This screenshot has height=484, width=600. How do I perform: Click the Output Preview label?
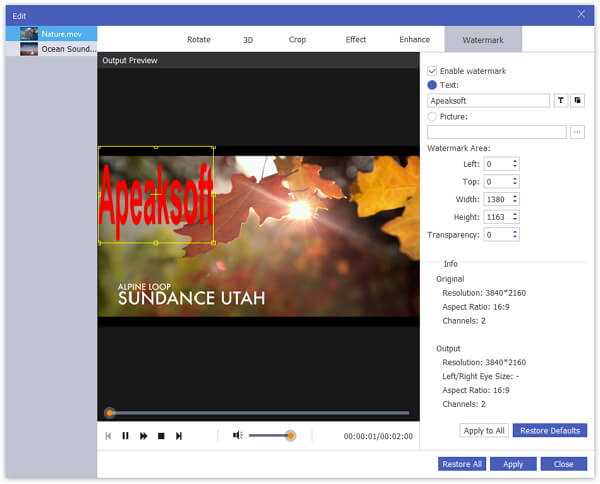click(130, 60)
